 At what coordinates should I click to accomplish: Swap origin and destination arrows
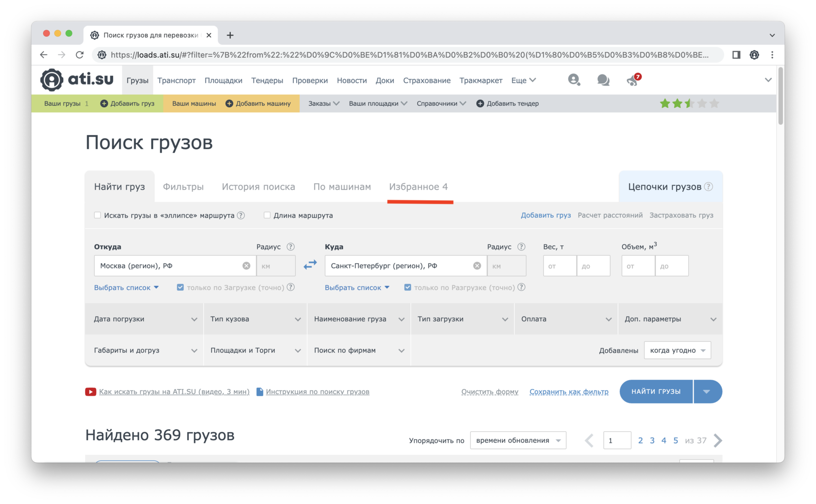coord(310,265)
